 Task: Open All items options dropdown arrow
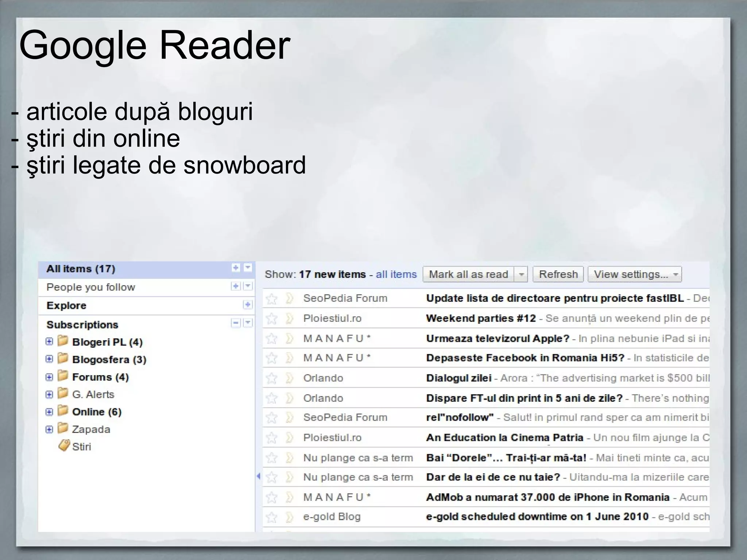pos(248,268)
